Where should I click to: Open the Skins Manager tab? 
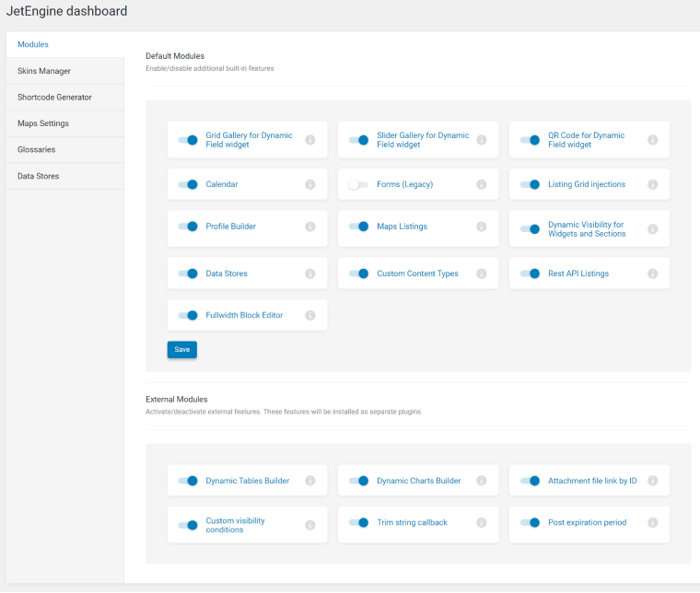point(65,71)
